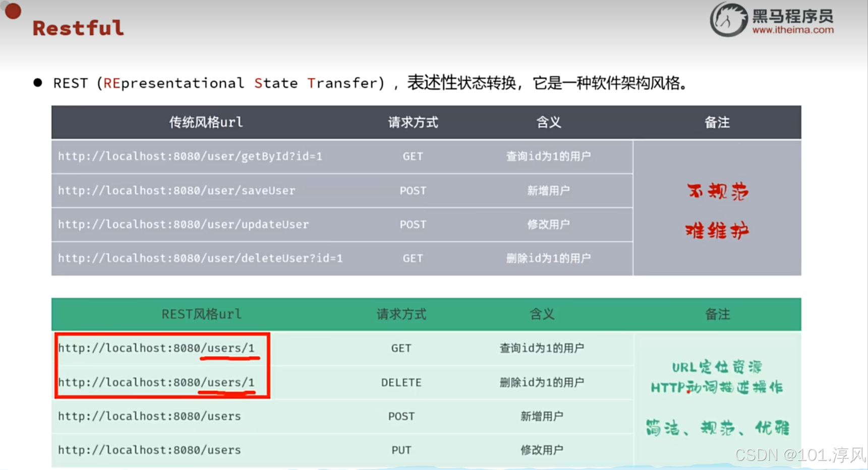
Task: Click the POST method in the REST table
Action: pyautogui.click(x=401, y=416)
